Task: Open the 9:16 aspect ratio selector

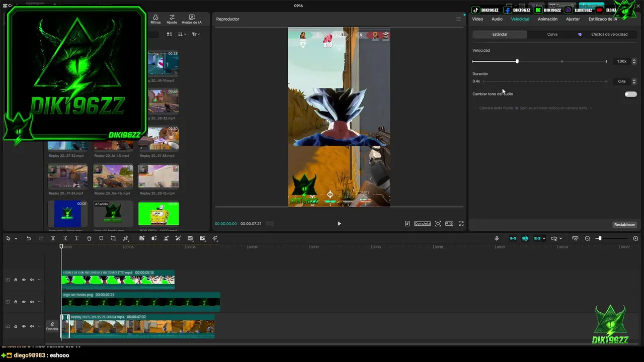Action: tap(449, 224)
